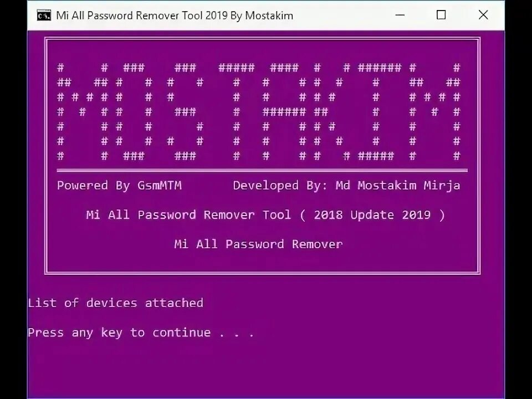Click the 'Powered By GsmMTM' text
The width and height of the screenshot is (532, 399).
tap(120, 186)
